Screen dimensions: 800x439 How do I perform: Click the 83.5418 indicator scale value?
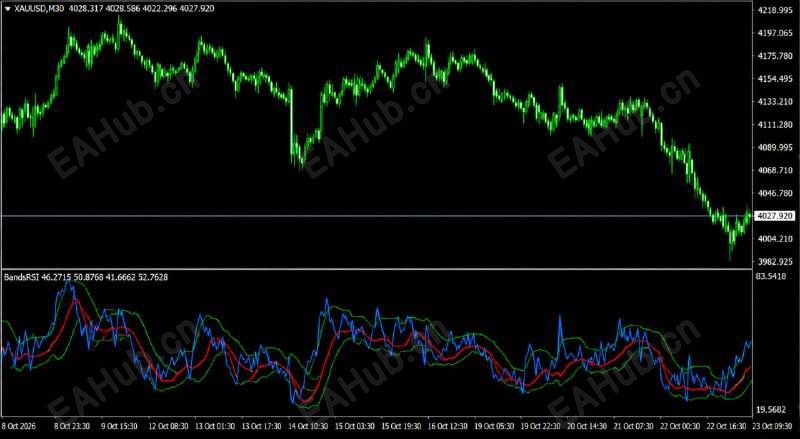tap(773, 277)
